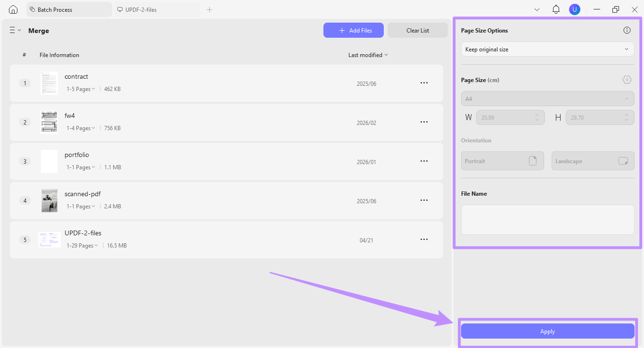Open more options for UPDF-2-files row
644x348 pixels.
pos(424,240)
